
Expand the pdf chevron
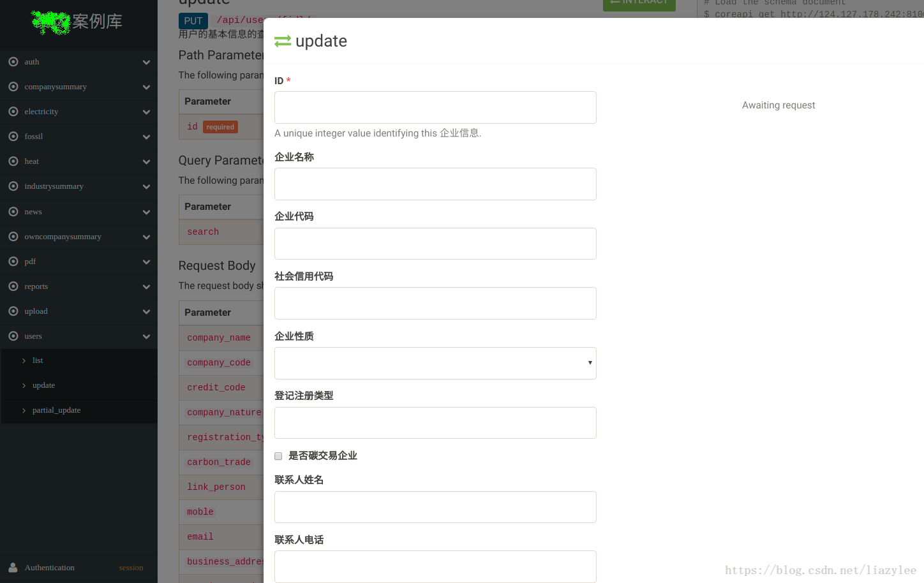tap(147, 262)
